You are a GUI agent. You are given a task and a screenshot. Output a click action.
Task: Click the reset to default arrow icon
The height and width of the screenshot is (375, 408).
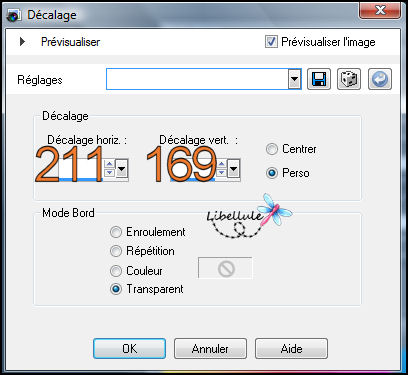pos(380,79)
